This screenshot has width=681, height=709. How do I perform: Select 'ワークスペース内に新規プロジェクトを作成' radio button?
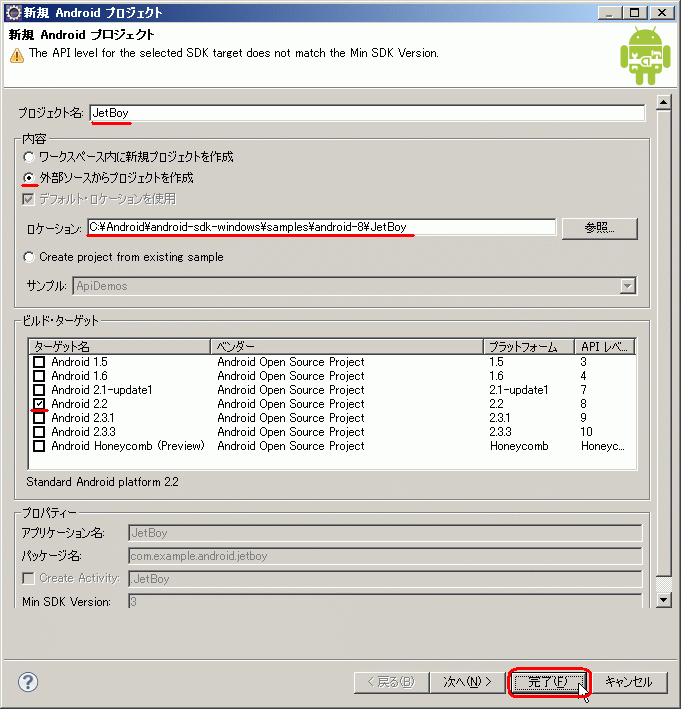tap(29, 157)
